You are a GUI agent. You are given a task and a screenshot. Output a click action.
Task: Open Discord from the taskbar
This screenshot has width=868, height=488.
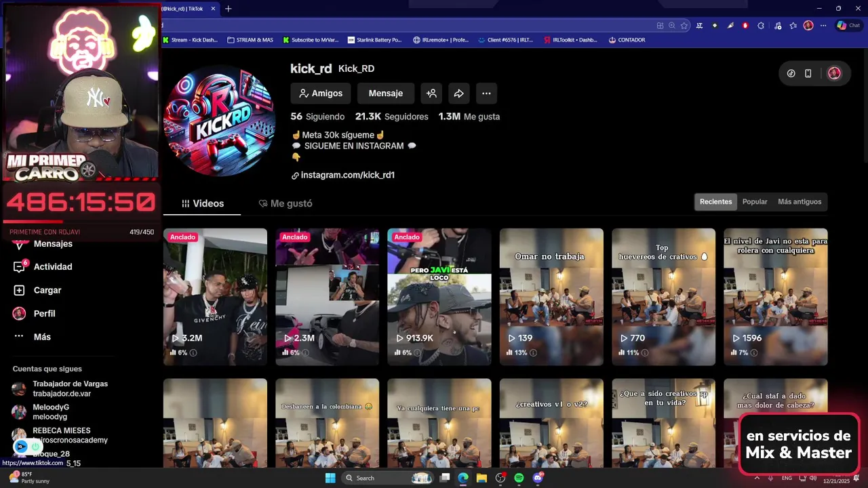[538, 478]
